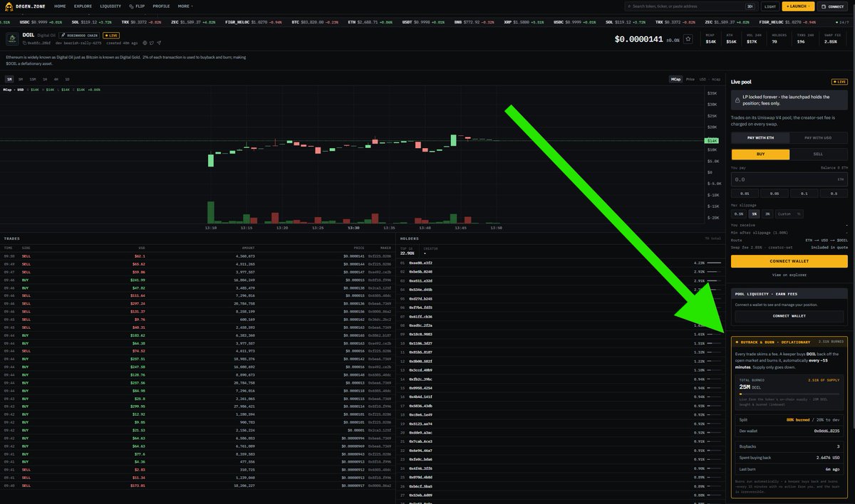The image size is (855, 504).
Task: Open the token website globe icon
Action: [x=145, y=43]
